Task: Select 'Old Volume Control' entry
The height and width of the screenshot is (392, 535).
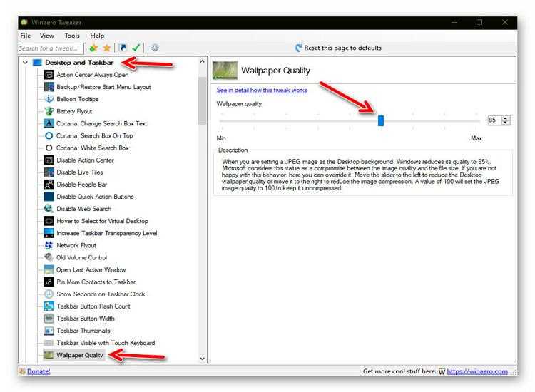Action: coord(81,258)
